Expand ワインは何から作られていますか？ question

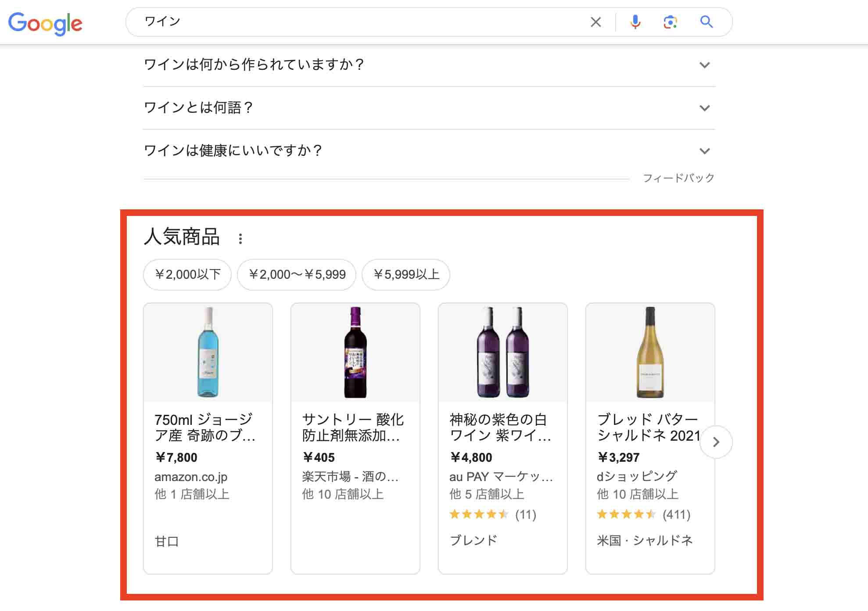[429, 65]
